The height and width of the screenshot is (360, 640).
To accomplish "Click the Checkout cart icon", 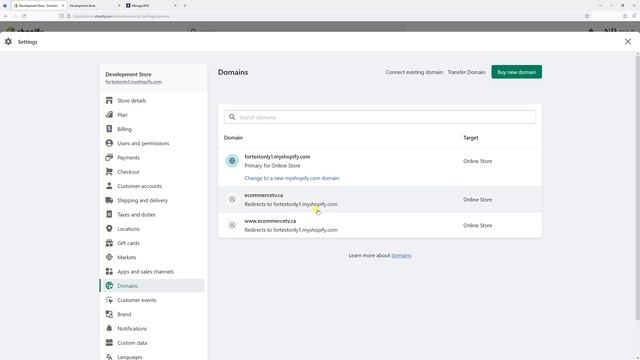I will 109,172.
